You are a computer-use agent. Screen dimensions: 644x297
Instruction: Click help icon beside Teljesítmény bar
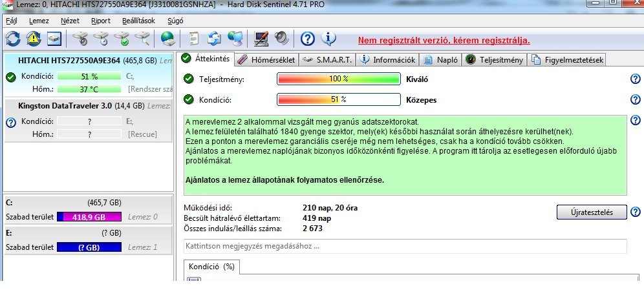click(x=636, y=79)
